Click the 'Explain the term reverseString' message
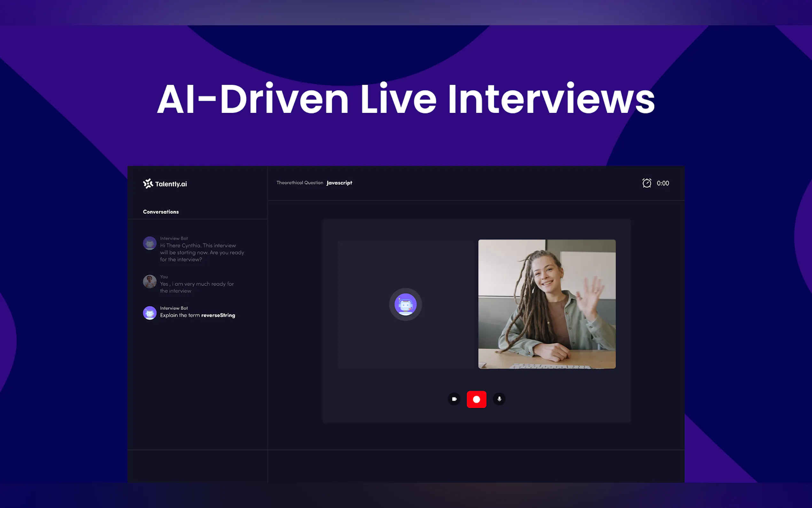Viewport: 812px width, 508px height. 197,315
